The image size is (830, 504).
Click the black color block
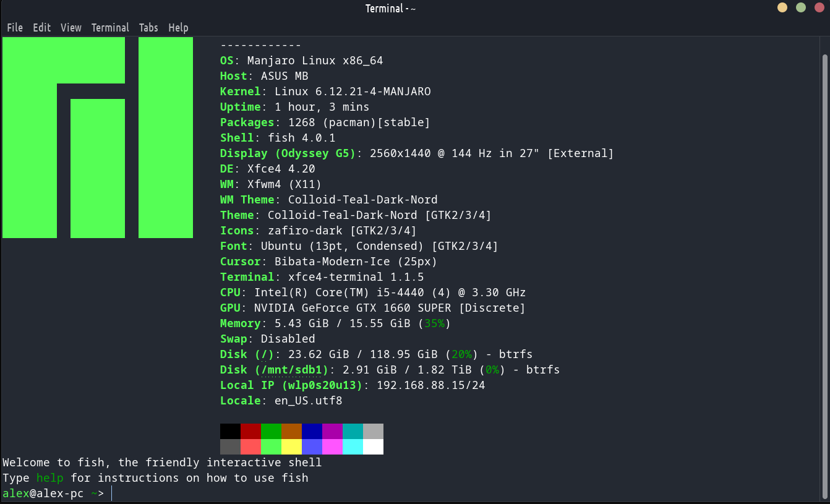pyautogui.click(x=230, y=431)
